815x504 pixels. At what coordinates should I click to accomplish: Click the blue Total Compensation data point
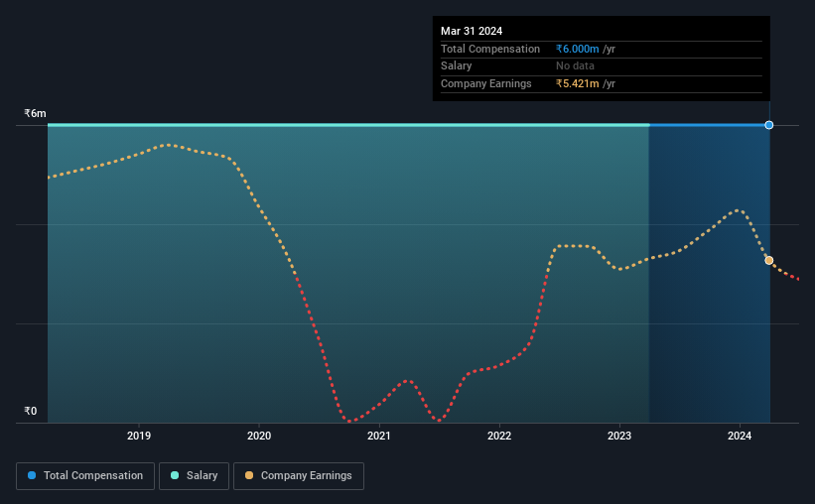(768, 125)
